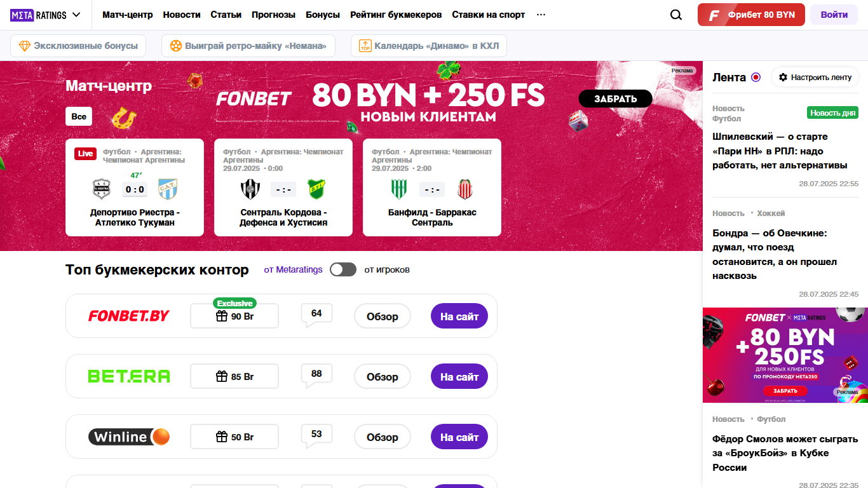Open the 64 comments bubble for FONBET.BY
Image resolution: width=868 pixels, height=488 pixels.
316,315
